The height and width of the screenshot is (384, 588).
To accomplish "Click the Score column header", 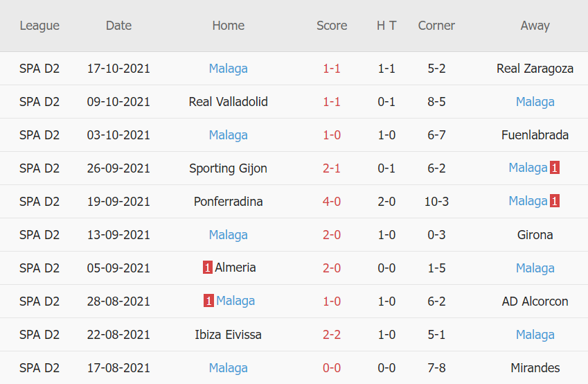I will [332, 26].
